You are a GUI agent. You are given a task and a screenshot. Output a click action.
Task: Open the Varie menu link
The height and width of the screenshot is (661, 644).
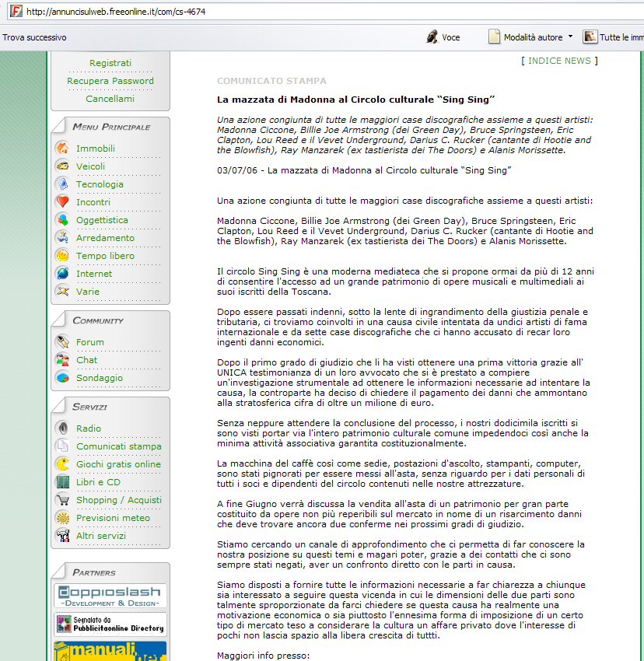coord(88,292)
